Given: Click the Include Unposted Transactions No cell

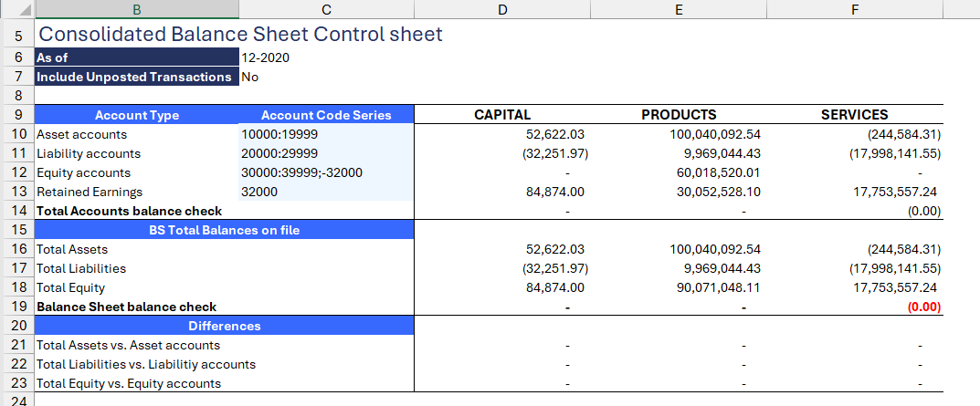Looking at the screenshot, I should pyautogui.click(x=326, y=77).
